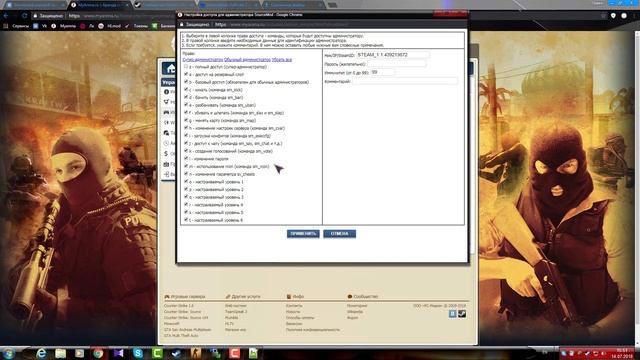Toggle 'm' rcon usage (sm_rcon) flag
The width and height of the screenshot is (640, 360).
[186, 166]
